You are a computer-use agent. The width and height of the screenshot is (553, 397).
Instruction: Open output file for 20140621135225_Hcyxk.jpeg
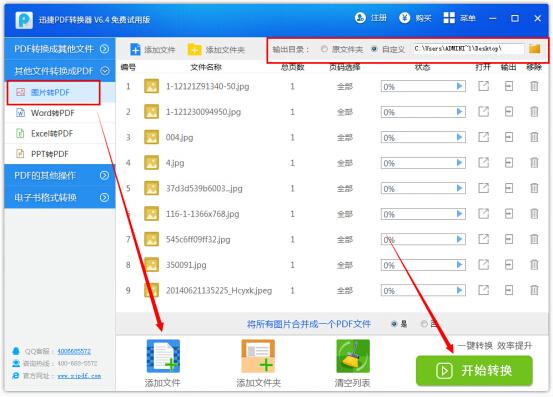[x=484, y=290]
